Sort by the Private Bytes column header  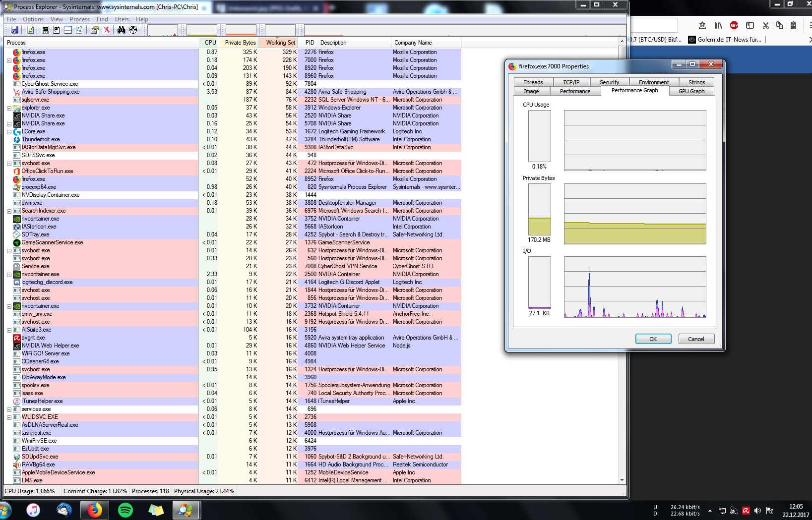(x=239, y=43)
